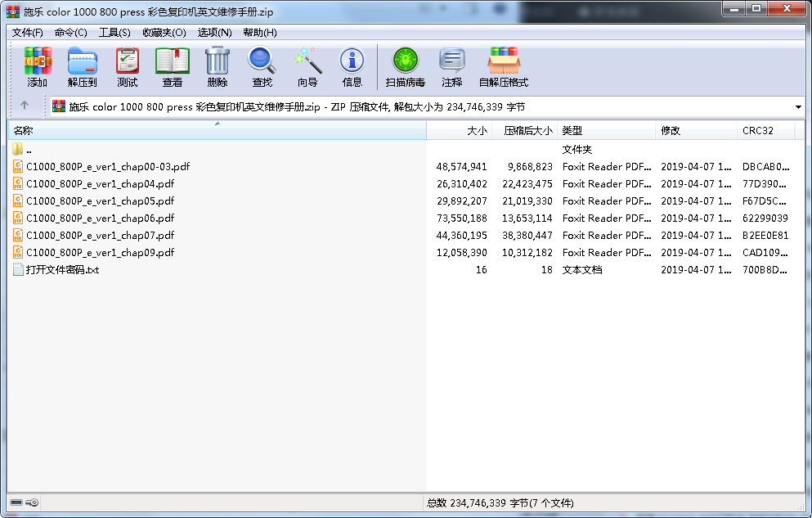812x518 pixels.
Task: Select file C1000_800P_e_ver1_chap04.pdf
Action: 100,183
